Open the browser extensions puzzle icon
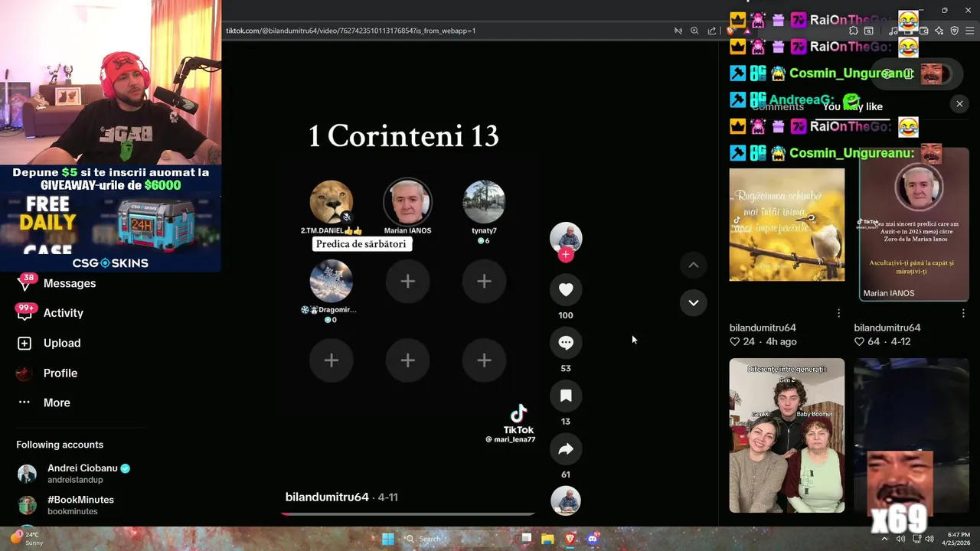 coord(853,31)
